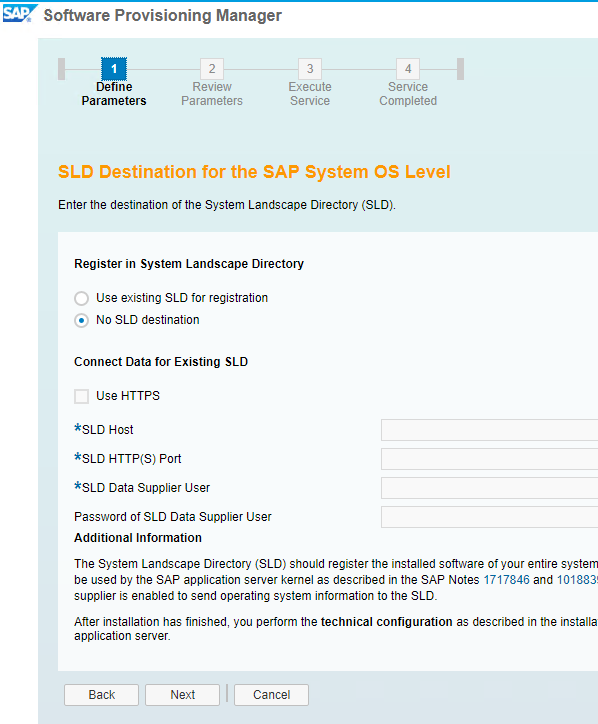Cancel the provisioning wizard
The height and width of the screenshot is (724, 598).
tap(272, 695)
